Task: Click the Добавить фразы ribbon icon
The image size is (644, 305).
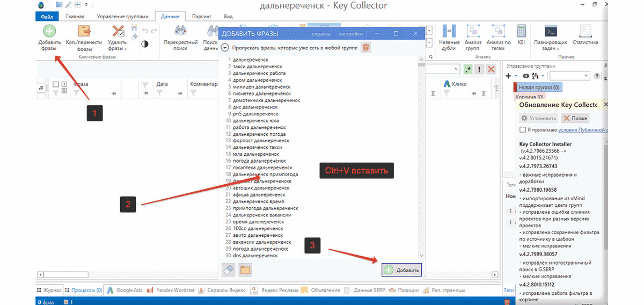Action: tap(49, 32)
